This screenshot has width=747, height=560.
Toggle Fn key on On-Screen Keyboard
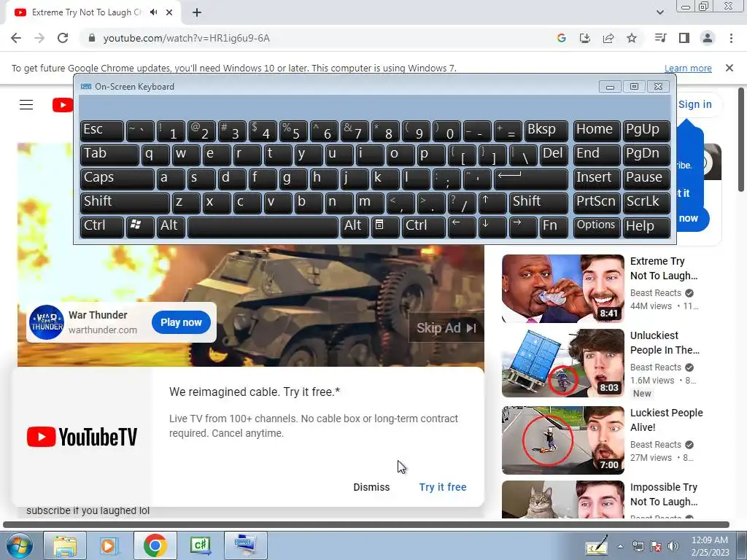pyautogui.click(x=554, y=227)
